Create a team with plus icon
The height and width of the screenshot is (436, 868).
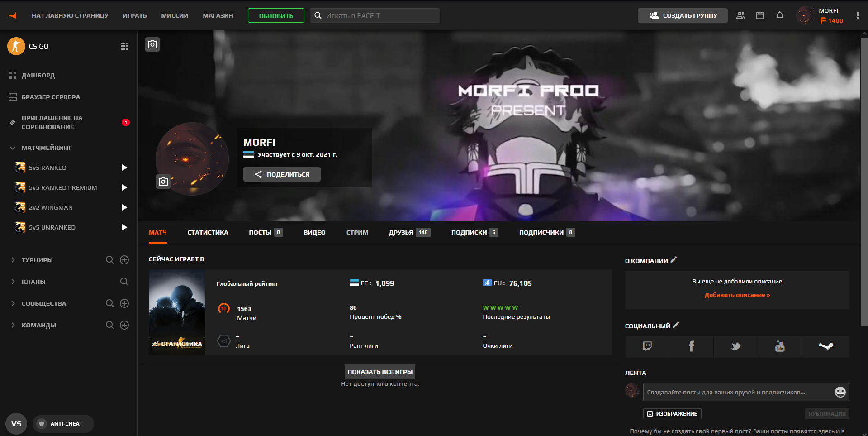tap(124, 325)
